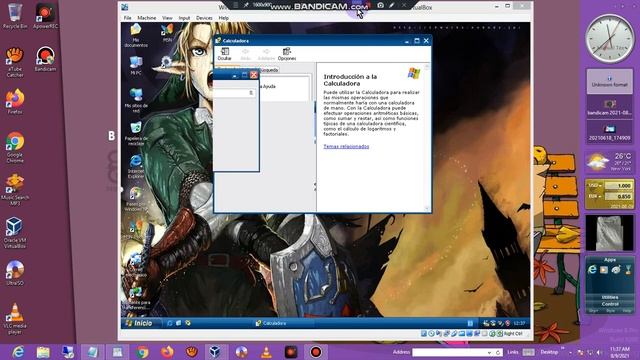Open Papelera de reciclaje in the VM desktop
Image resolution: width=640 pixels, height=360 pixels.
[136, 133]
